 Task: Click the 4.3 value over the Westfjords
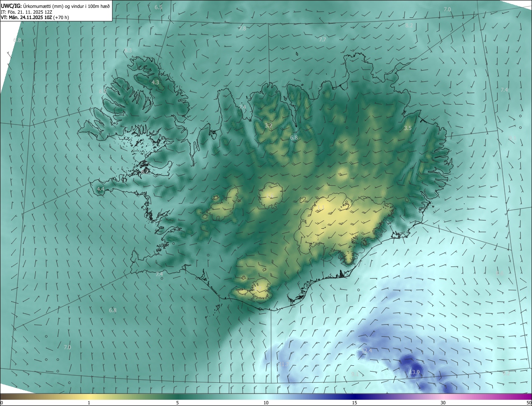coord(155,83)
